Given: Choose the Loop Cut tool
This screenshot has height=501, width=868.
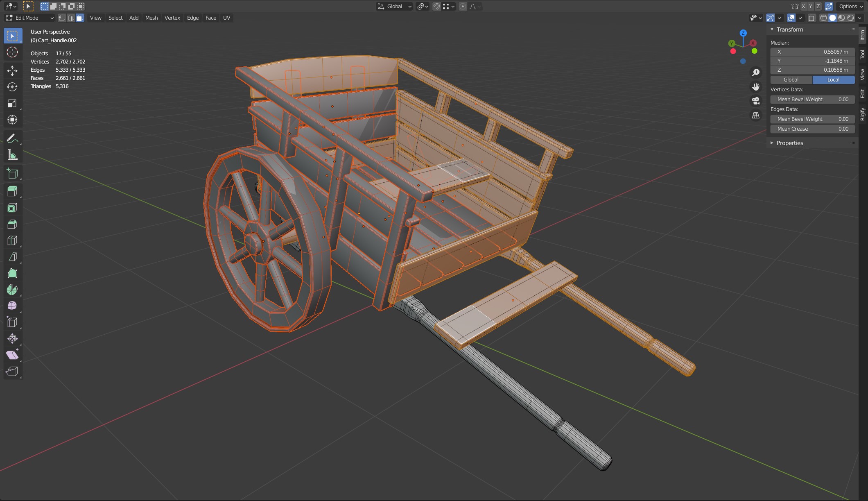Looking at the screenshot, I should tap(12, 240).
